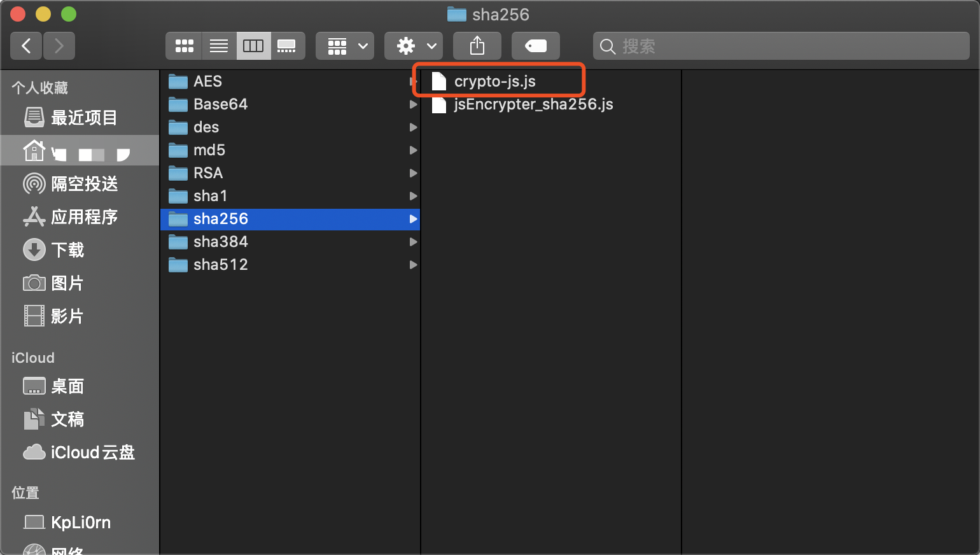Viewport: 980px width, 555px height.
Task: Click the AES folder icon
Action: (178, 81)
